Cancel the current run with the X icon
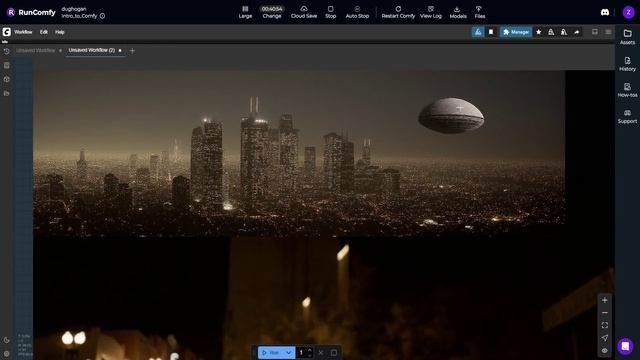 point(321,352)
